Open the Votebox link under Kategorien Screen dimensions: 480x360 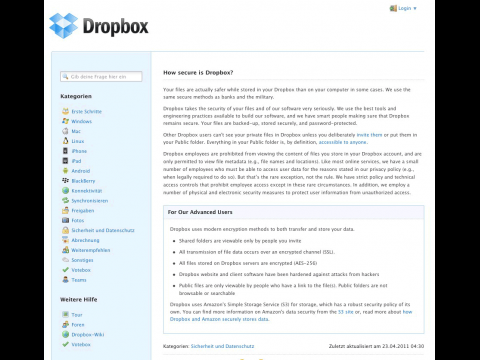pos(81,270)
